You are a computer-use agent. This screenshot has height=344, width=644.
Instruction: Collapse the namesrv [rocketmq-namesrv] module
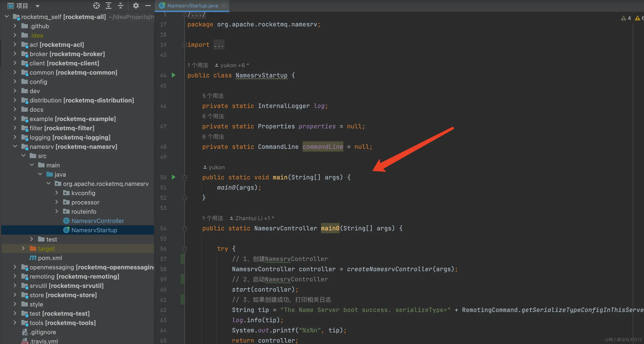pyautogui.click(x=15, y=147)
